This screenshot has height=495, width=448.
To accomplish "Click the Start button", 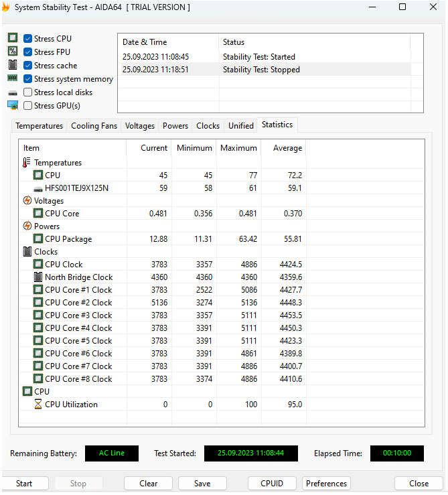I will [x=24, y=484].
